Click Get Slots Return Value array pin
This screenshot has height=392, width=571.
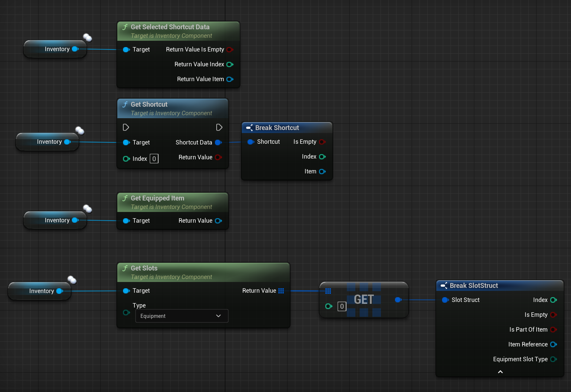coord(281,291)
